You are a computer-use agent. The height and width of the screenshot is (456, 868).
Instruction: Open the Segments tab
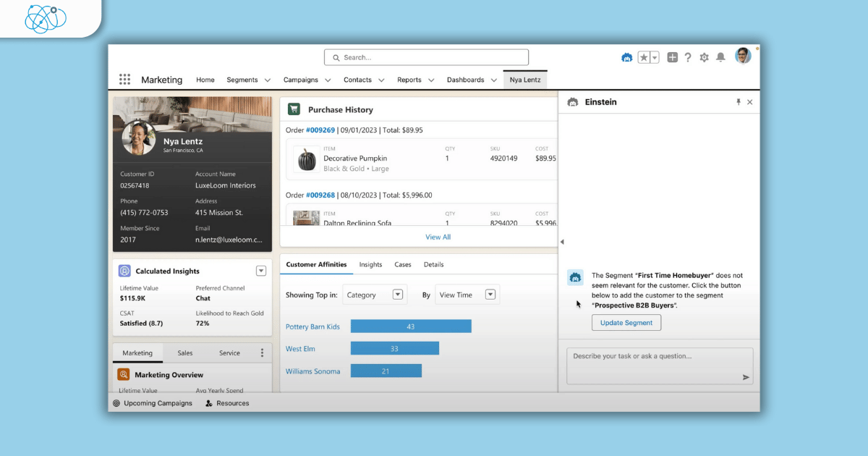coord(242,80)
